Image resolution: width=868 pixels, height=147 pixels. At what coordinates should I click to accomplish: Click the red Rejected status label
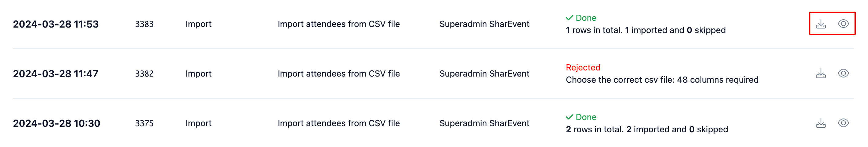[x=583, y=68]
